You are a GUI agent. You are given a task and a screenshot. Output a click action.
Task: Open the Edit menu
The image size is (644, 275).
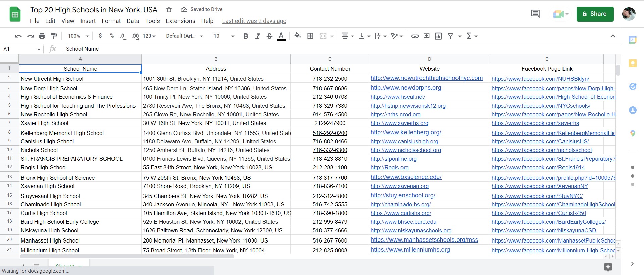point(50,21)
